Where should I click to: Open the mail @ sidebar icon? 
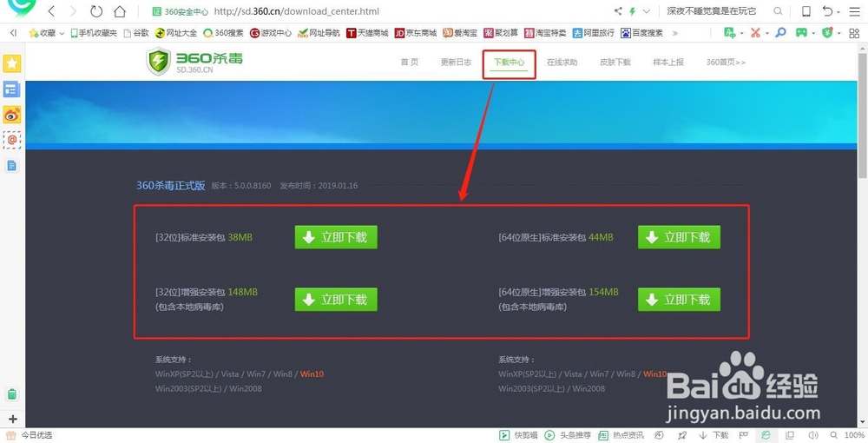click(11, 140)
